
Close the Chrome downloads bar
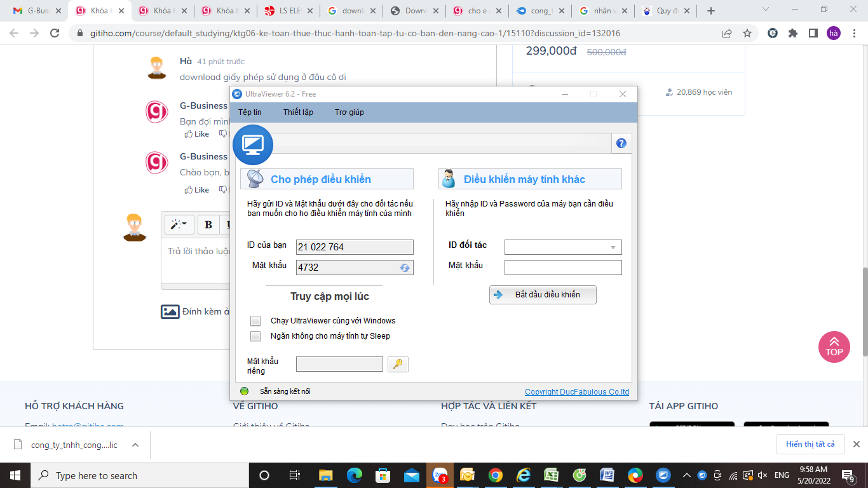coord(856,444)
